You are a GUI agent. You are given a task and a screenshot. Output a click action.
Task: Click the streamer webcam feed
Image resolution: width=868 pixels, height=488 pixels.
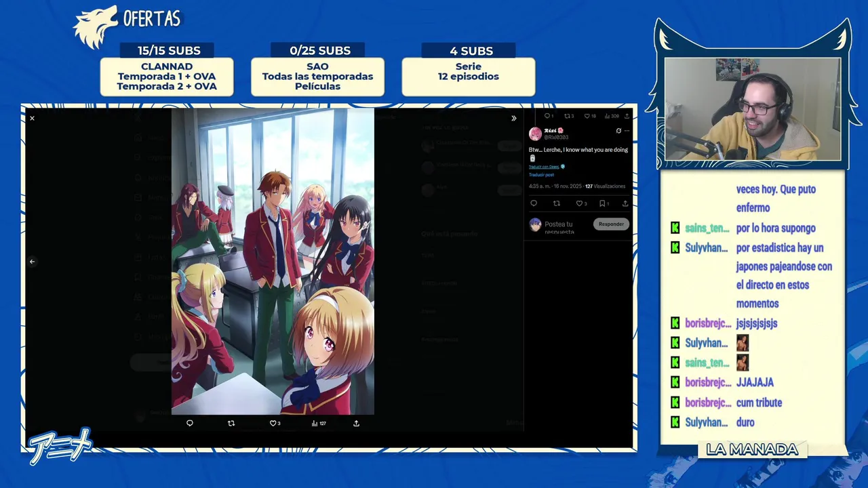pyautogui.click(x=753, y=109)
